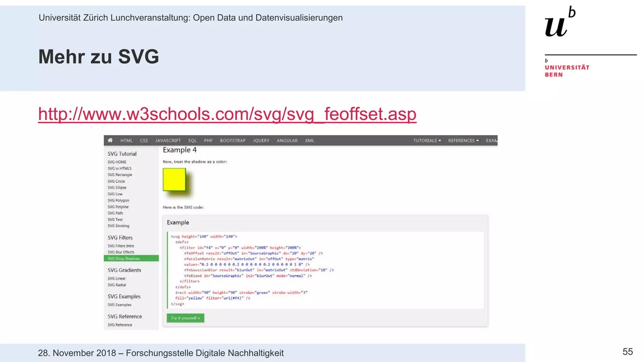Click the feOffset code line

pos(253,253)
